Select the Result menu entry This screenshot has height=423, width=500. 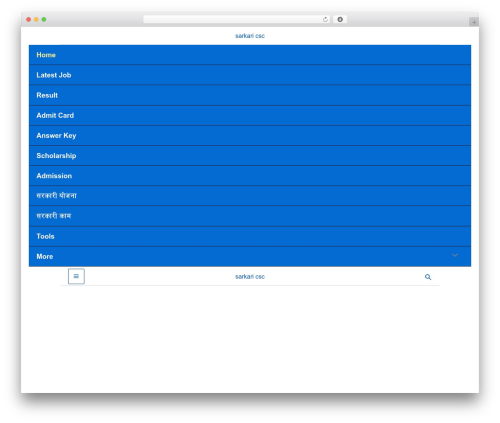point(250,95)
